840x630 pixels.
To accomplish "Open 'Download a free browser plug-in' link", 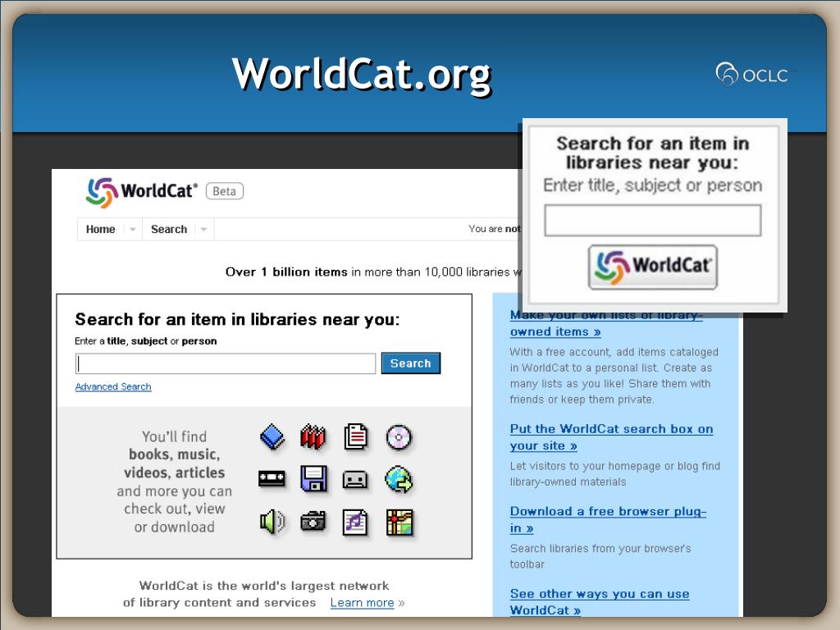I will (x=608, y=519).
